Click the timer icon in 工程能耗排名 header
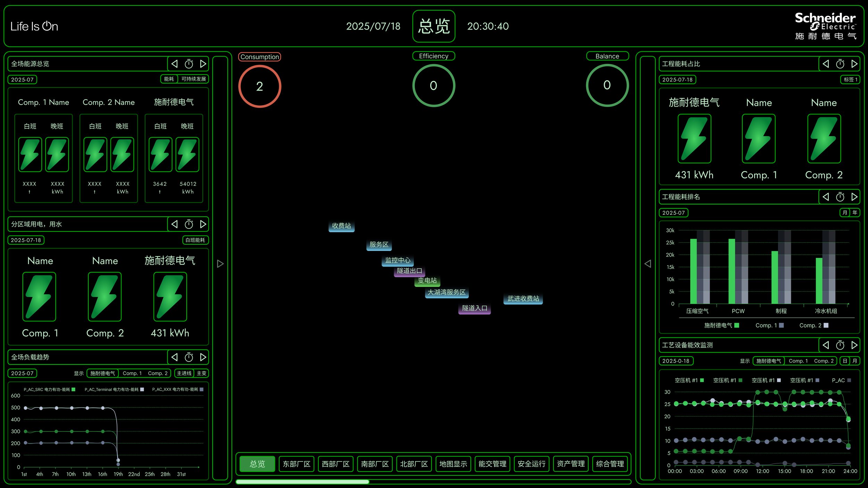The height and width of the screenshot is (488, 868). pos(840,197)
